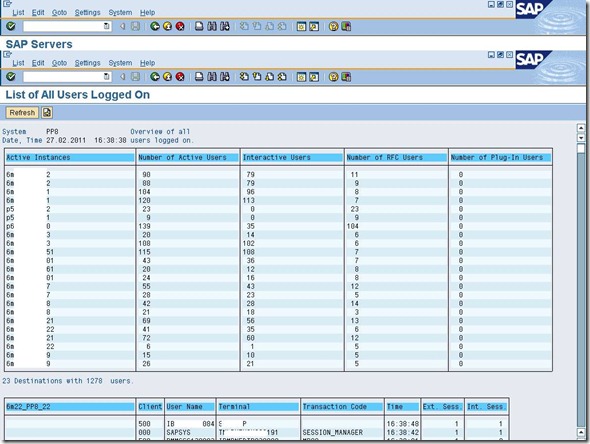Image resolution: width=590 pixels, height=444 pixels.
Task: Create new session from Users Logged On toolbar
Action: point(301,77)
